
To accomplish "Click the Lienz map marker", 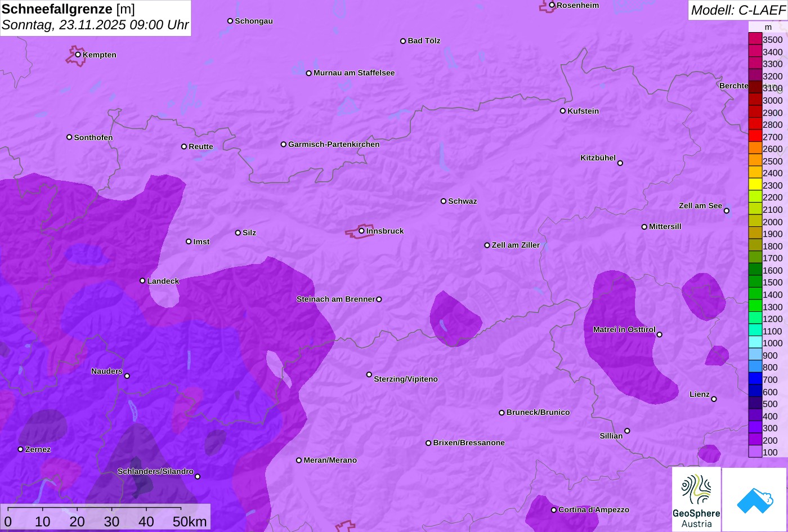I will pyautogui.click(x=714, y=399).
